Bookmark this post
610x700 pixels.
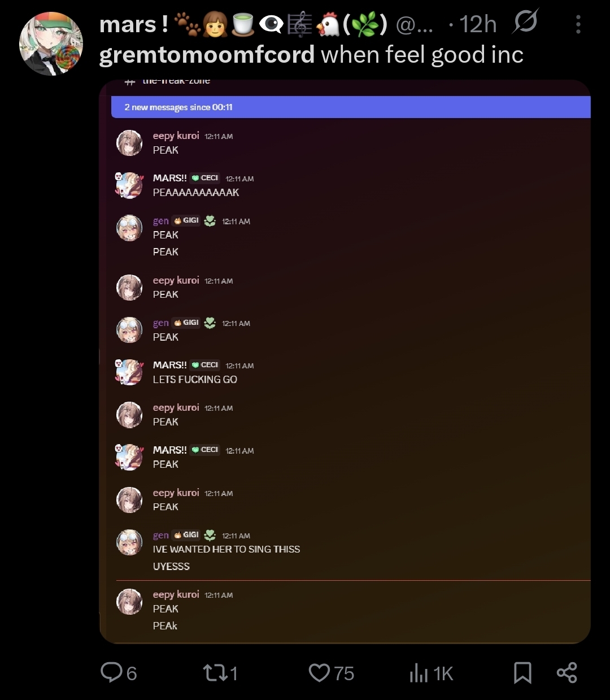point(522,672)
